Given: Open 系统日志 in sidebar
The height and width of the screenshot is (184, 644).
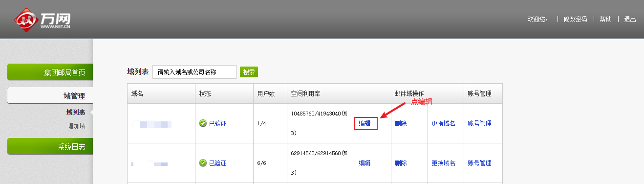Looking at the screenshot, I should point(50,146).
